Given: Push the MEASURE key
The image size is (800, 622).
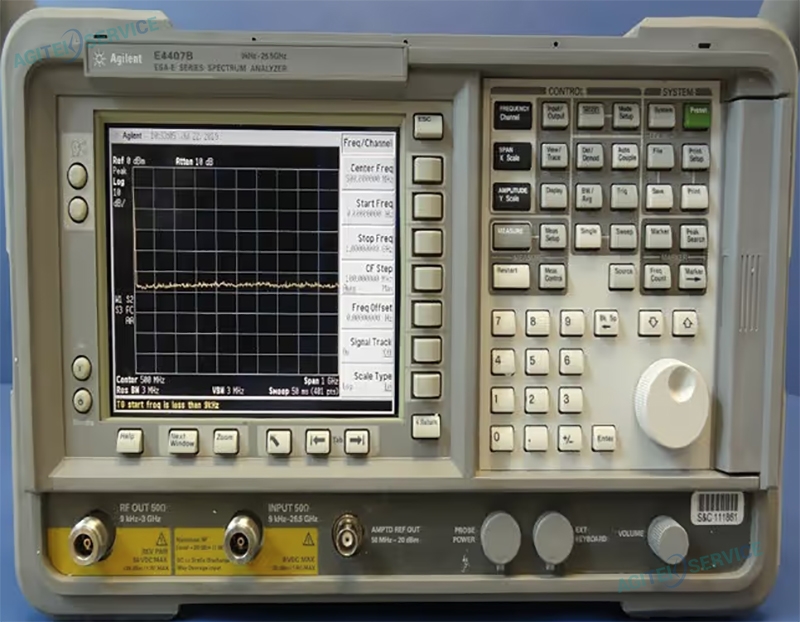Looking at the screenshot, I should [x=512, y=236].
